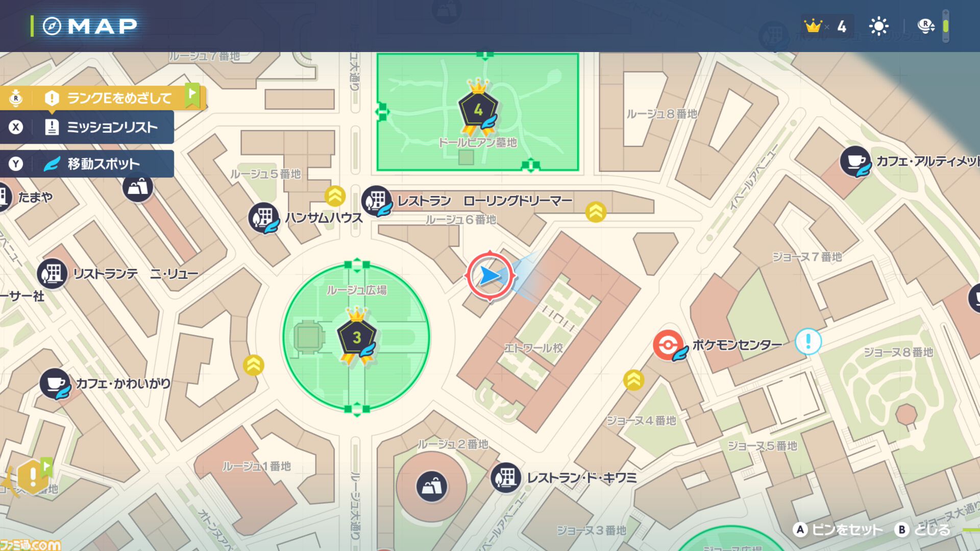Click the ピンをセット pin prompt

(x=838, y=530)
